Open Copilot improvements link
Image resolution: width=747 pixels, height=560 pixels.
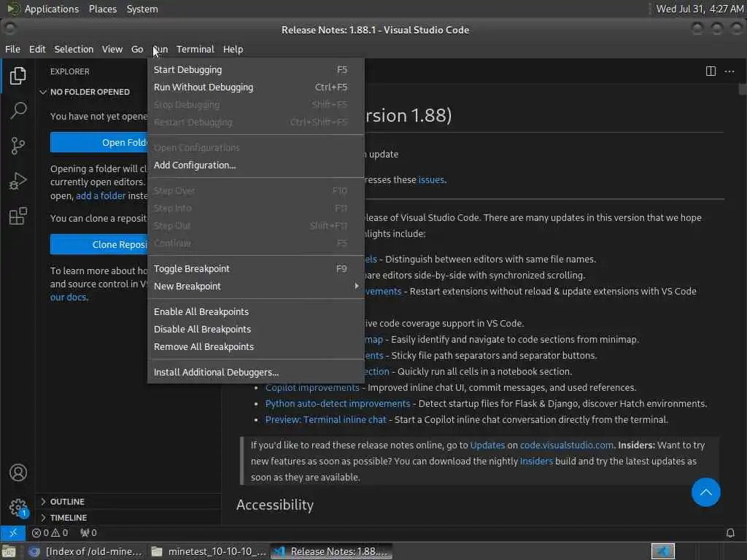click(312, 388)
